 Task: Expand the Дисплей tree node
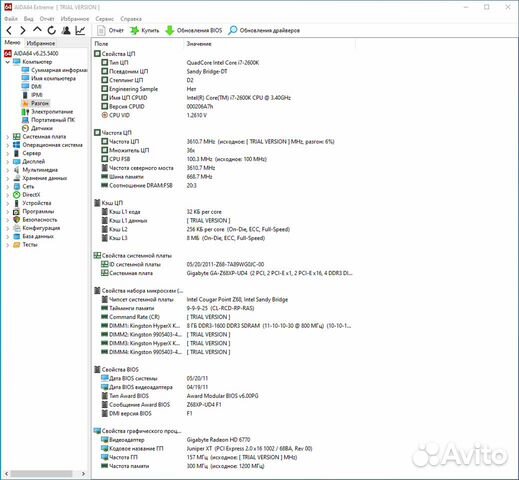click(x=7, y=162)
